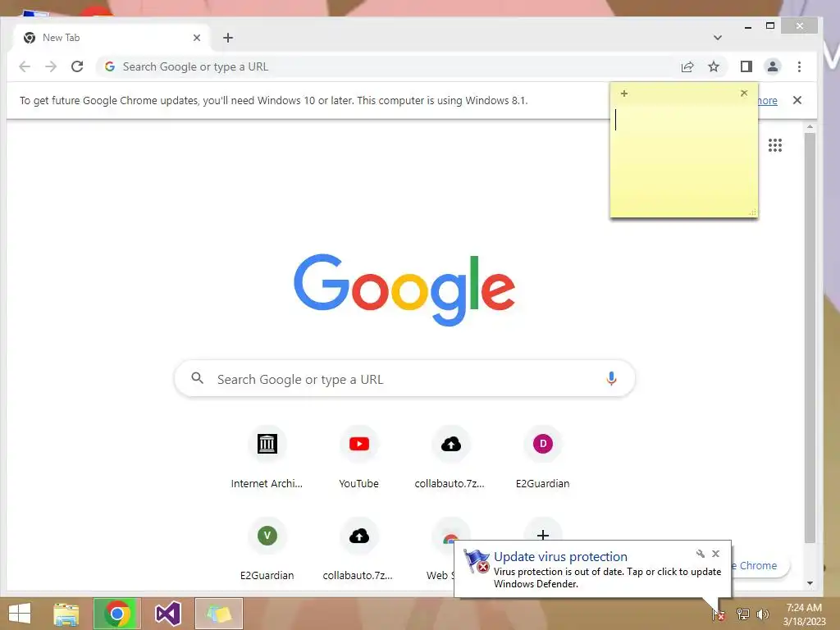840x630 pixels.
Task: Add a new sticky note with plus
Action: tap(624, 94)
